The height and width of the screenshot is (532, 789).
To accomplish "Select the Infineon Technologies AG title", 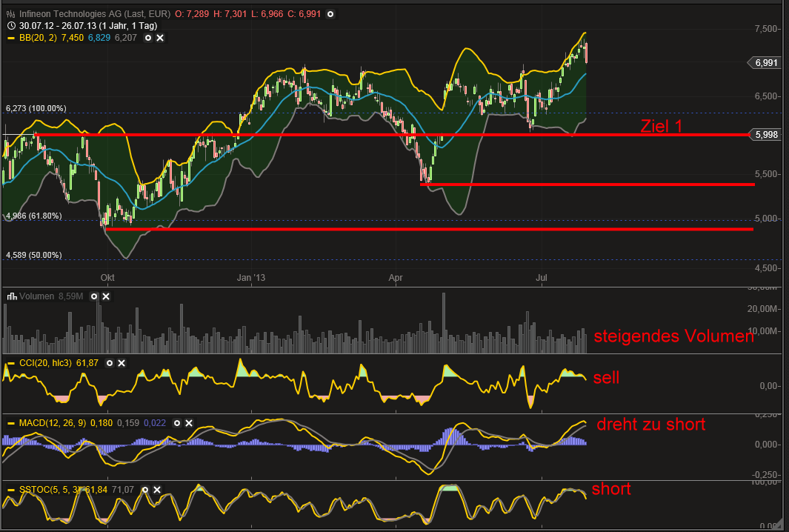I will 95,14.
